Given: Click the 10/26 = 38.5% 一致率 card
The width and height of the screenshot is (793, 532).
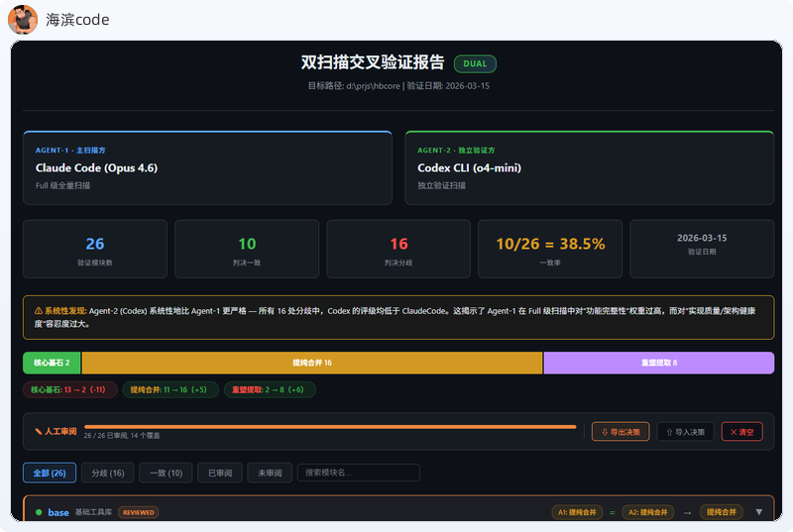Looking at the screenshot, I should pyautogui.click(x=550, y=249).
